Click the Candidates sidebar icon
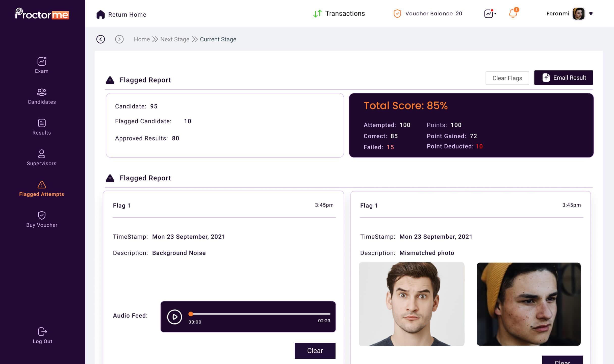The image size is (614, 364). click(x=42, y=92)
